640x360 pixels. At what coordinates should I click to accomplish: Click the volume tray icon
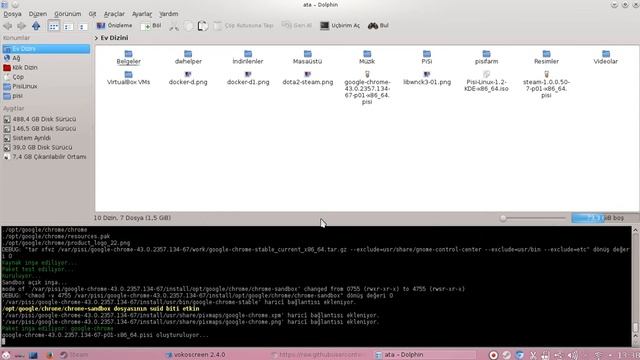click(572, 355)
